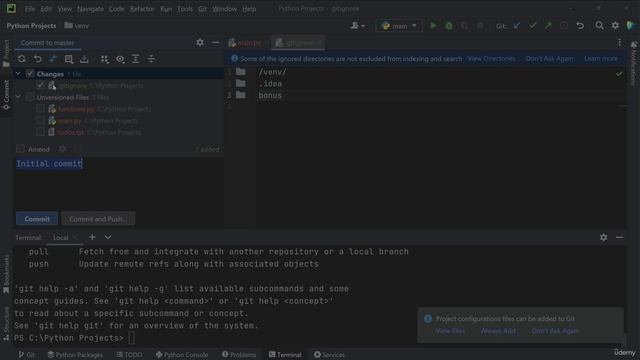This screenshot has width=640, height=360.
Task: Click the Run with Coverage icon
Action: [x=464, y=26]
